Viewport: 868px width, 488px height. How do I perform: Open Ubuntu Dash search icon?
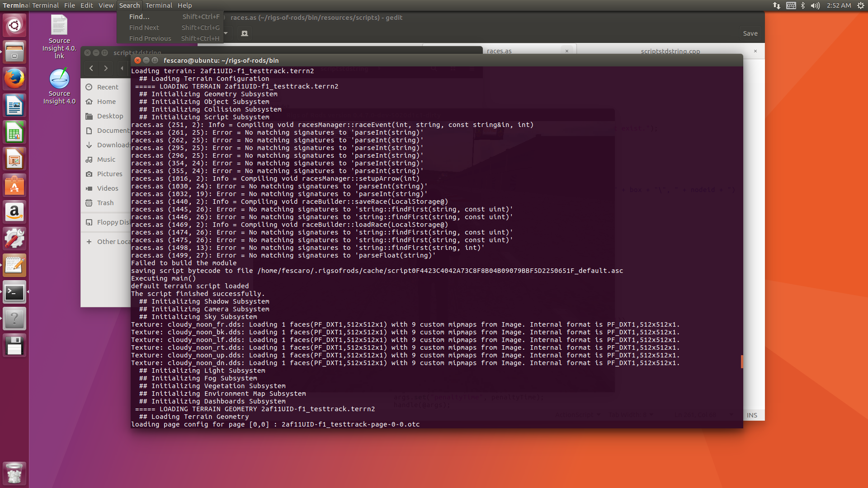14,25
